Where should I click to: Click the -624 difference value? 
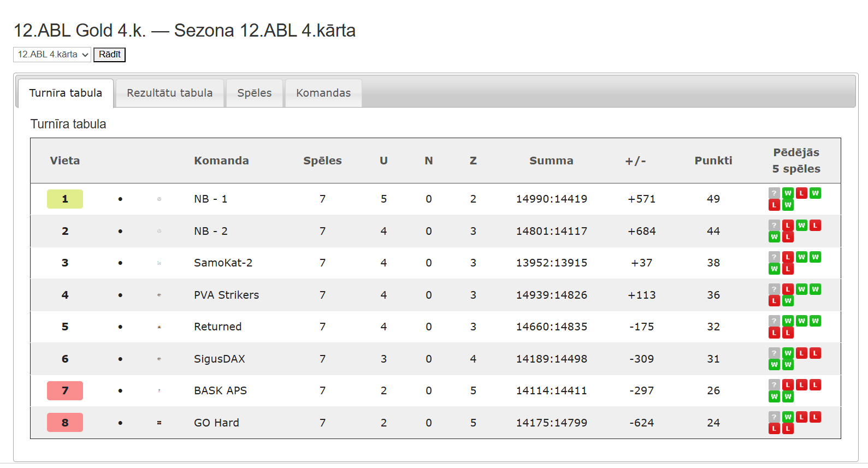641,423
